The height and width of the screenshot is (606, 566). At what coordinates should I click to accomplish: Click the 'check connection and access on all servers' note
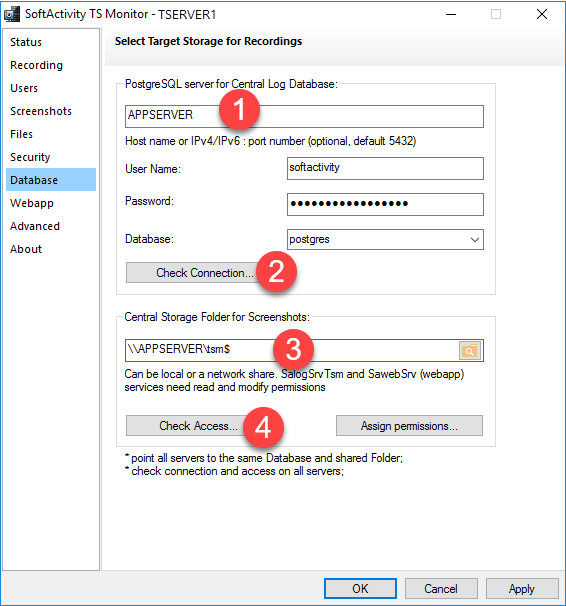234,471
